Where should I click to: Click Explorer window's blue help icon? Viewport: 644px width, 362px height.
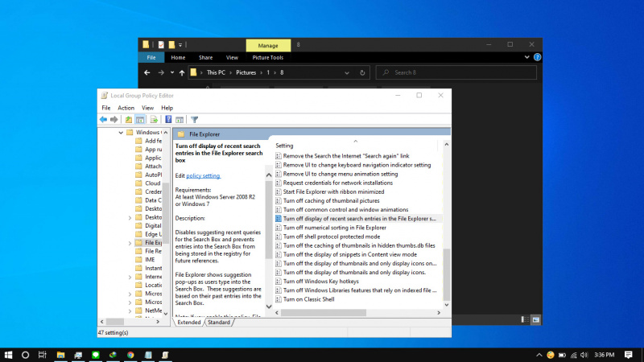537,57
